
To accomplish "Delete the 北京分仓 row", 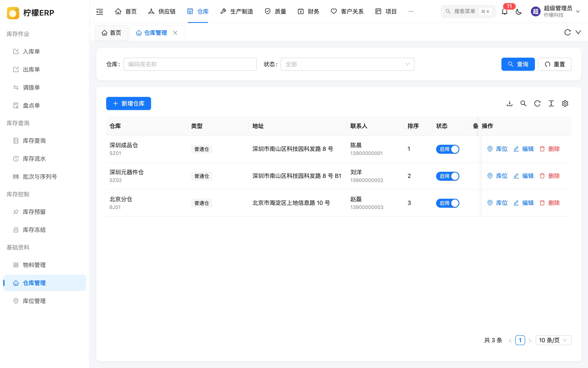I will pyautogui.click(x=550, y=203).
